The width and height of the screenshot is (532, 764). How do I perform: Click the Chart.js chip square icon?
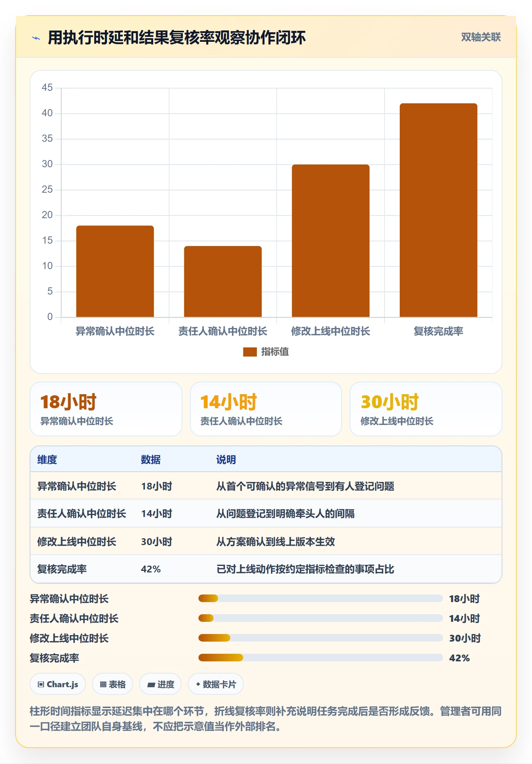[41, 685]
